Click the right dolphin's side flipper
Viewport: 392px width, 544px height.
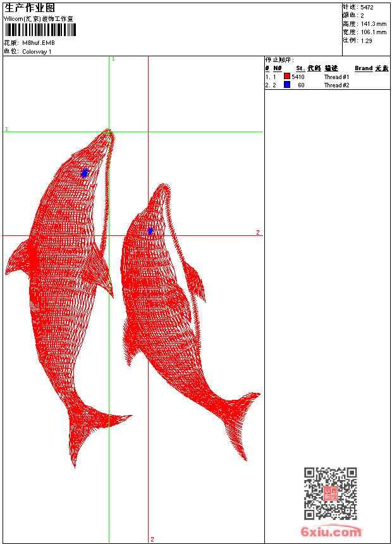pos(195,280)
